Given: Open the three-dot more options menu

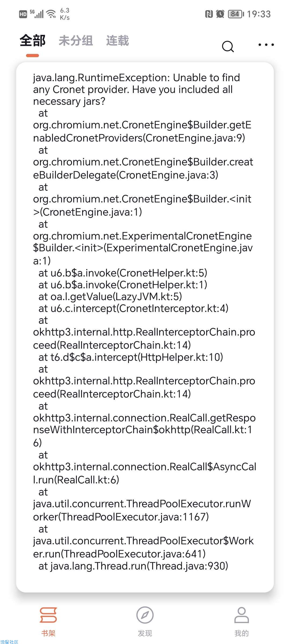Looking at the screenshot, I should pyautogui.click(x=266, y=45).
